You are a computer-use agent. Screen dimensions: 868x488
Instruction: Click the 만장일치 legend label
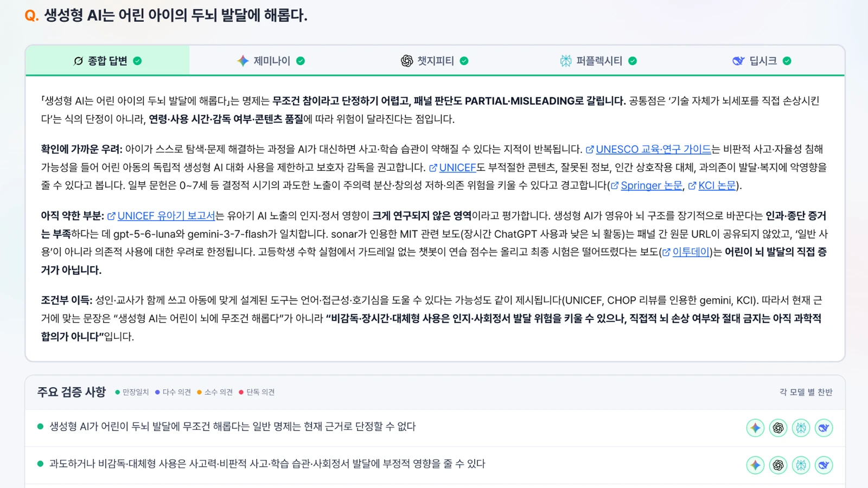click(136, 392)
